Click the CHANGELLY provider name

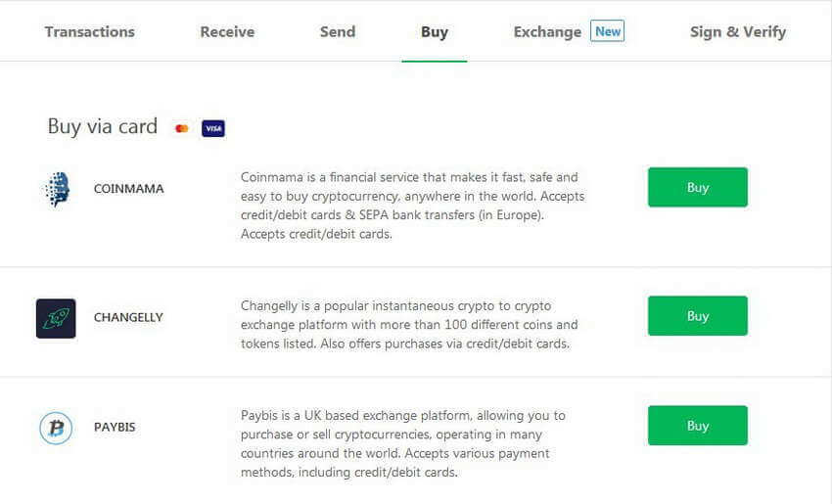point(128,317)
